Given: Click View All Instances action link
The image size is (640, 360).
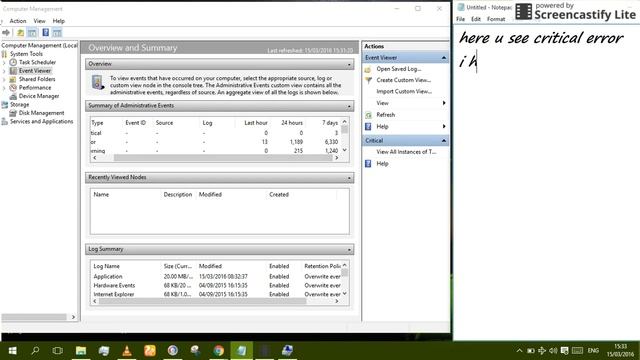Looking at the screenshot, I should coord(406,152).
